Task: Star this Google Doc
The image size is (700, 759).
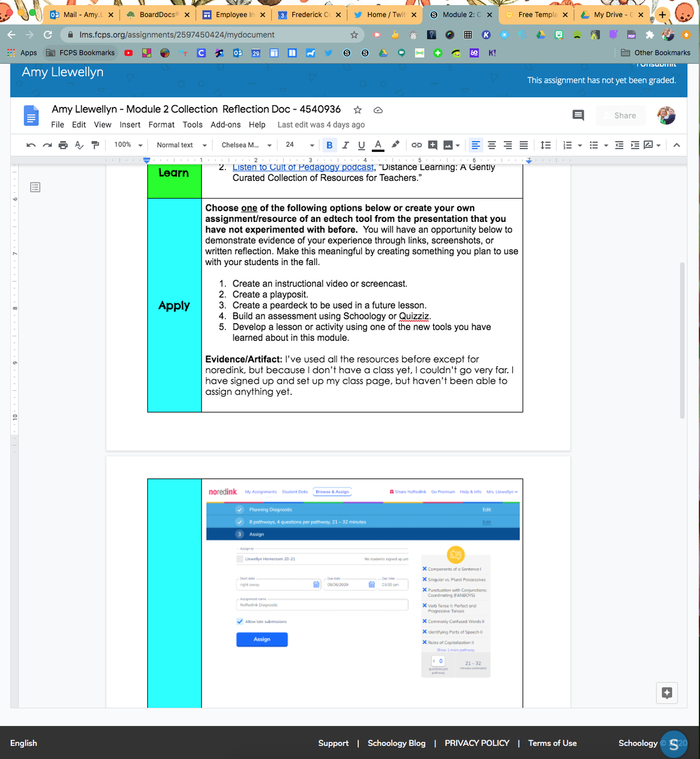Action: point(357,109)
